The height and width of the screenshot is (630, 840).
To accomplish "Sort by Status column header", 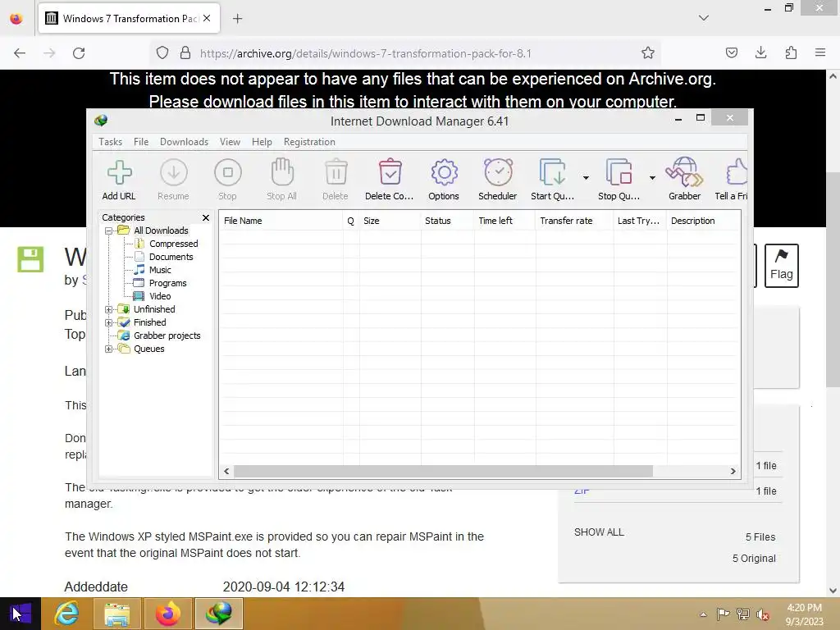I will click(447, 221).
